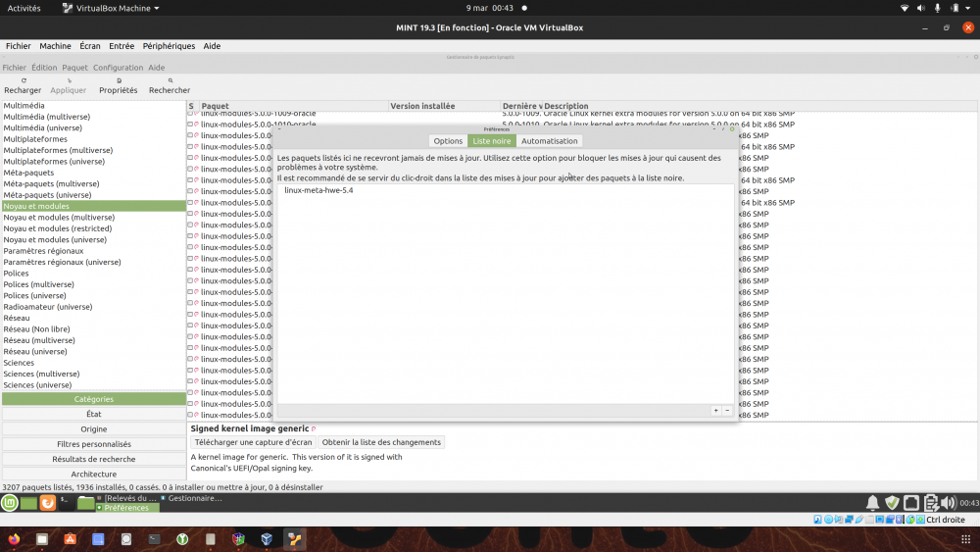Click Obtenir la liste des changements
Screen dimensions: 980x552
click(x=381, y=442)
